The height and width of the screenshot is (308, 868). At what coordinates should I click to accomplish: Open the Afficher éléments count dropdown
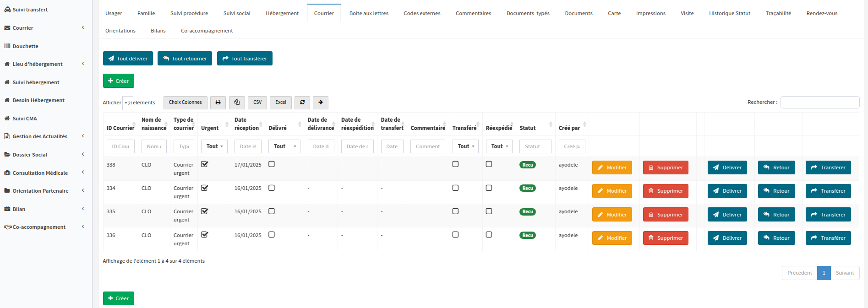tap(128, 103)
